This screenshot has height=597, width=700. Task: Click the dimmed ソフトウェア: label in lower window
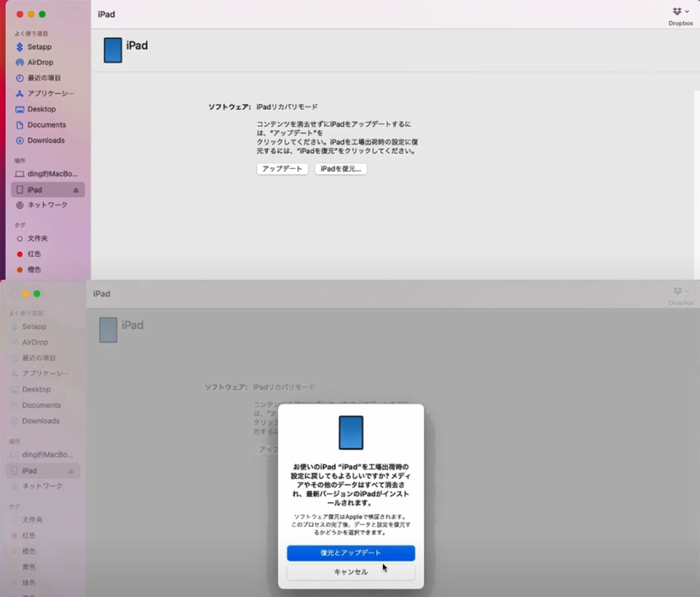226,387
